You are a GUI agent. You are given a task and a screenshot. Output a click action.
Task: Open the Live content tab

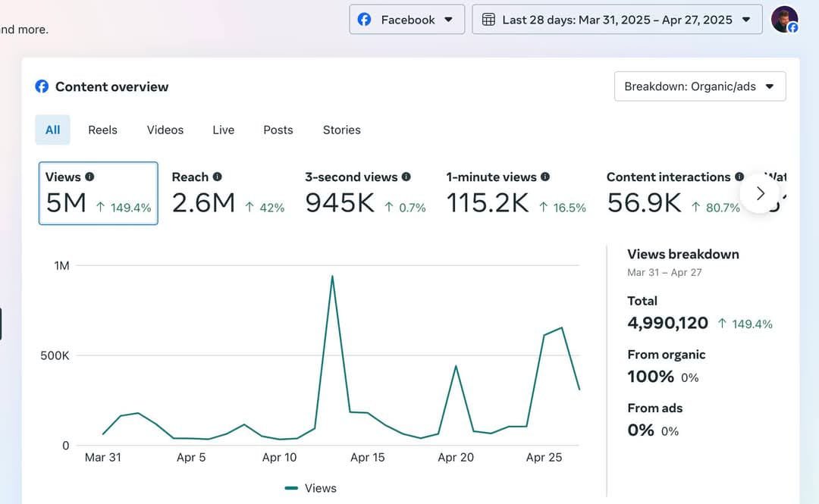[223, 130]
